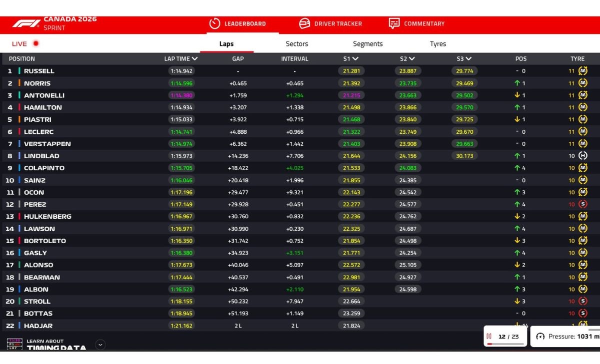Click Hulkenberg's yellow down arrow

pos(517,217)
